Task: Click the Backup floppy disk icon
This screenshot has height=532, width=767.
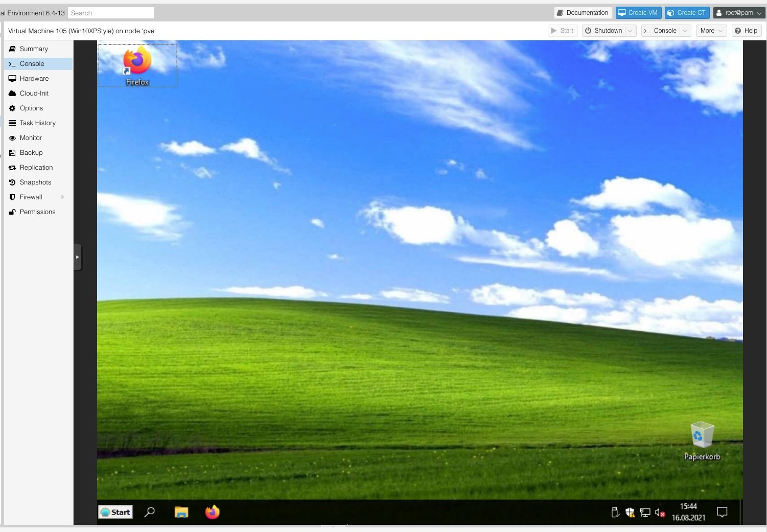Action: [12, 153]
